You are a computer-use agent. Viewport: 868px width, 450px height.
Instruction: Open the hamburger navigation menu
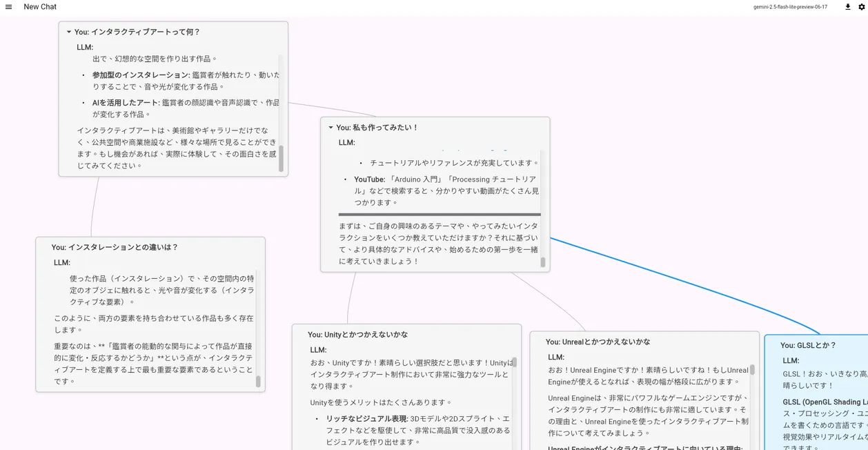click(9, 7)
